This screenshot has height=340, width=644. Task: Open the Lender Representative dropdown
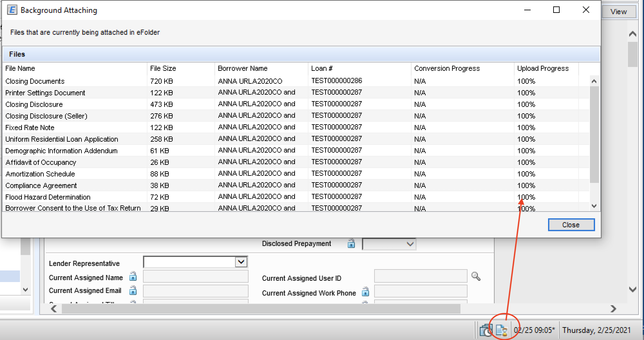click(x=241, y=262)
